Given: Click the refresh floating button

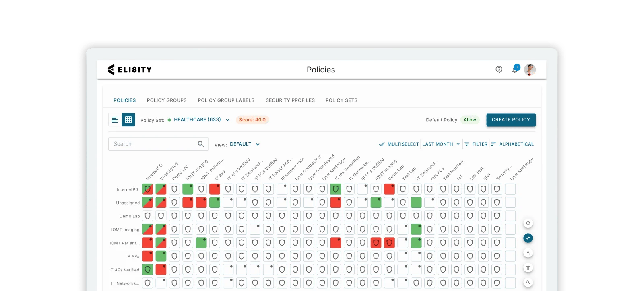Looking at the screenshot, I should tap(528, 223).
